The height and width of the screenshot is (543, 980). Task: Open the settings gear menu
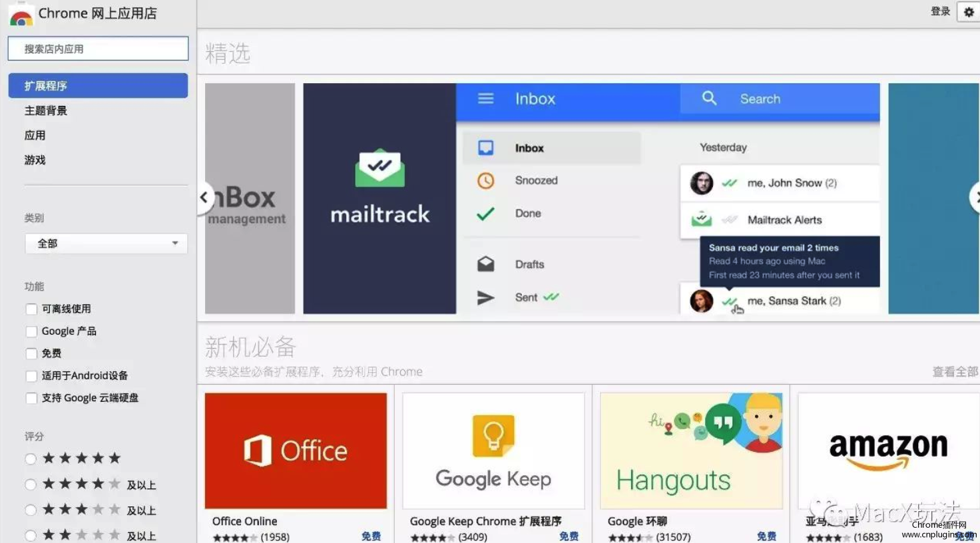click(969, 12)
